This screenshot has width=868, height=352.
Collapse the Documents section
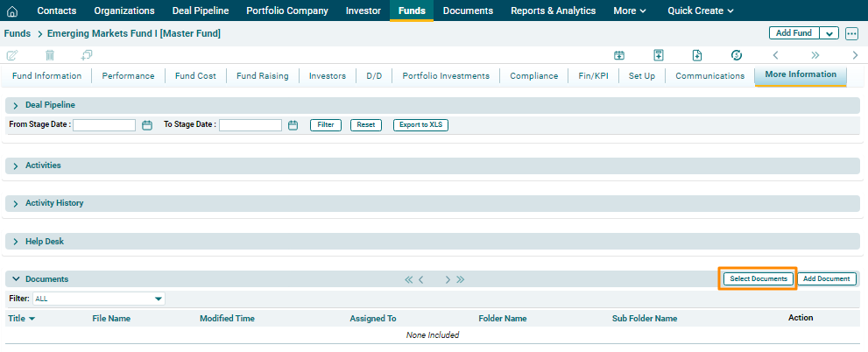(16, 279)
